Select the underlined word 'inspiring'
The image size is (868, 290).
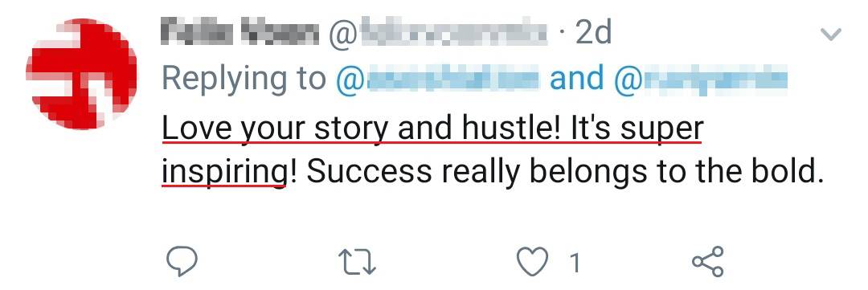(223, 173)
